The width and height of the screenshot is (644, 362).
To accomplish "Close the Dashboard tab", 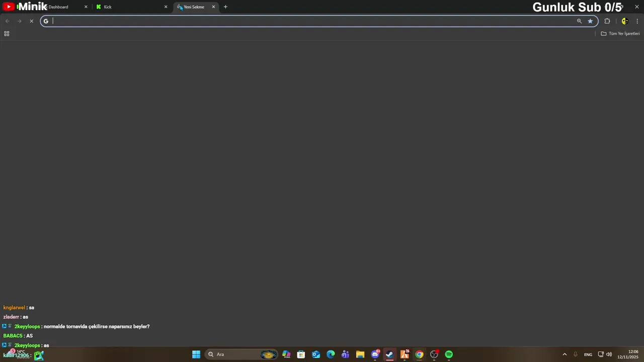I will pyautogui.click(x=86, y=7).
